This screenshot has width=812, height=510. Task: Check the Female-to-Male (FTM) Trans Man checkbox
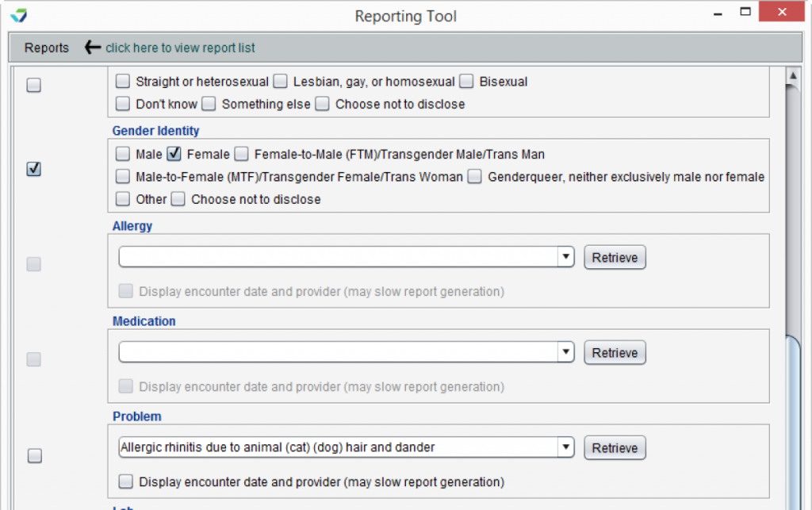pos(241,154)
